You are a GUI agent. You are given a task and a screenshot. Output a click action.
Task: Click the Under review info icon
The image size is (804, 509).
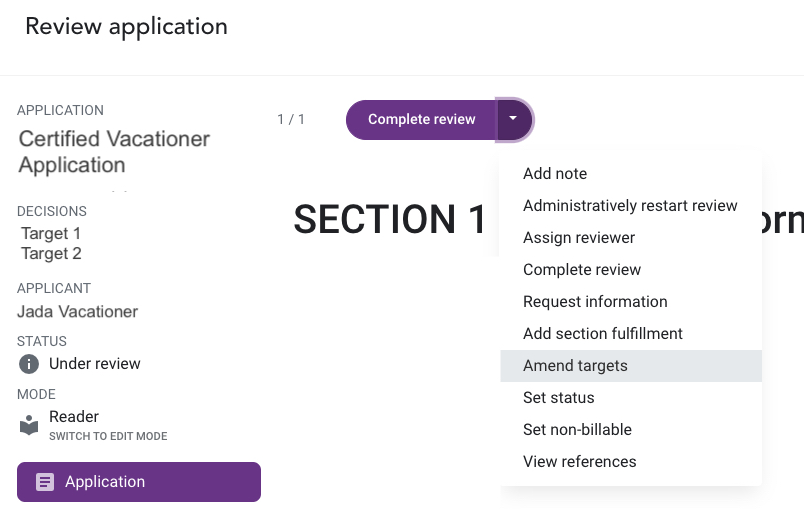coord(29,364)
